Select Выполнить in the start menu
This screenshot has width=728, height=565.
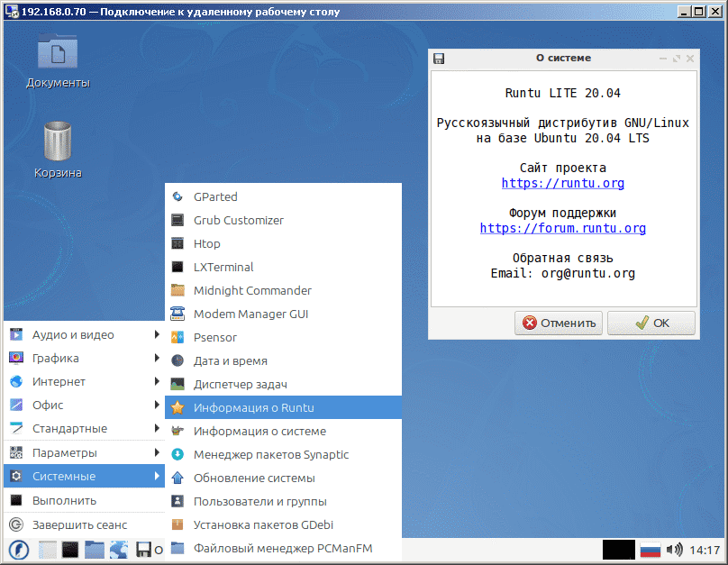[x=84, y=500]
